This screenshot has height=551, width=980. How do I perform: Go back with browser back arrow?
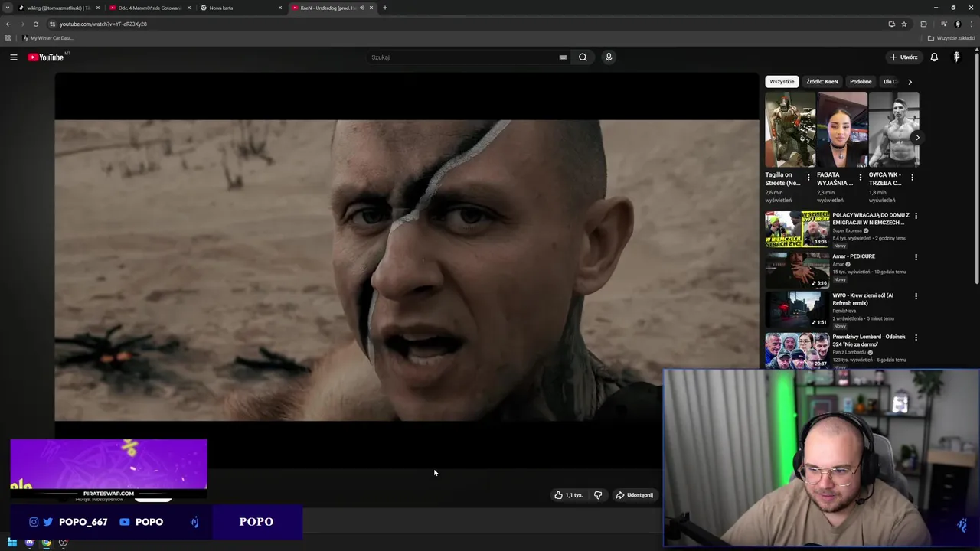tap(8, 24)
